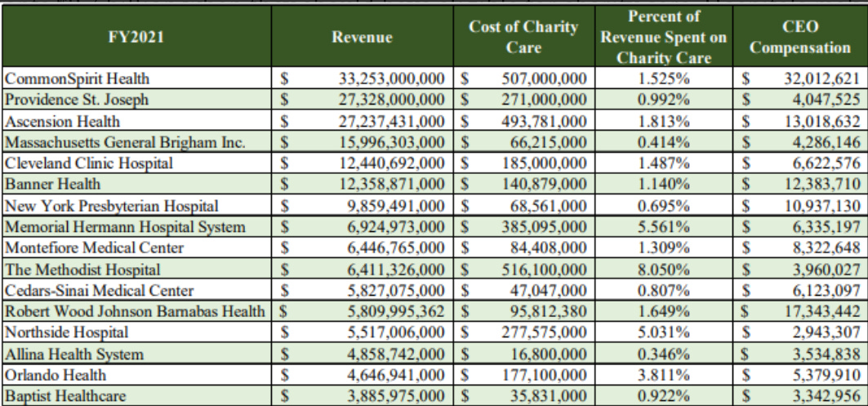868x406 pixels.
Task: Click the Providence St. Joseph cell
Action: coord(136,99)
